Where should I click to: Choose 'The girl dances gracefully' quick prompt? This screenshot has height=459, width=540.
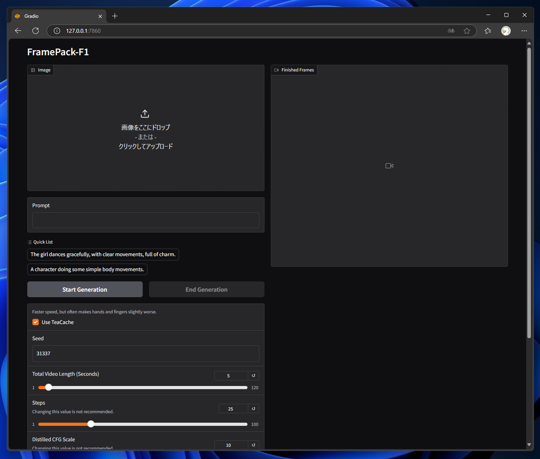pyautogui.click(x=103, y=254)
